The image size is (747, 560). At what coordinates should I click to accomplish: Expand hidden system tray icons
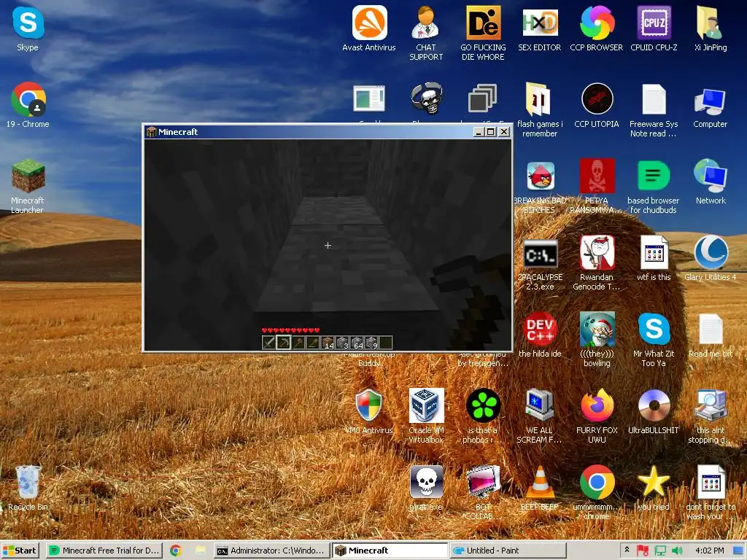click(x=627, y=550)
